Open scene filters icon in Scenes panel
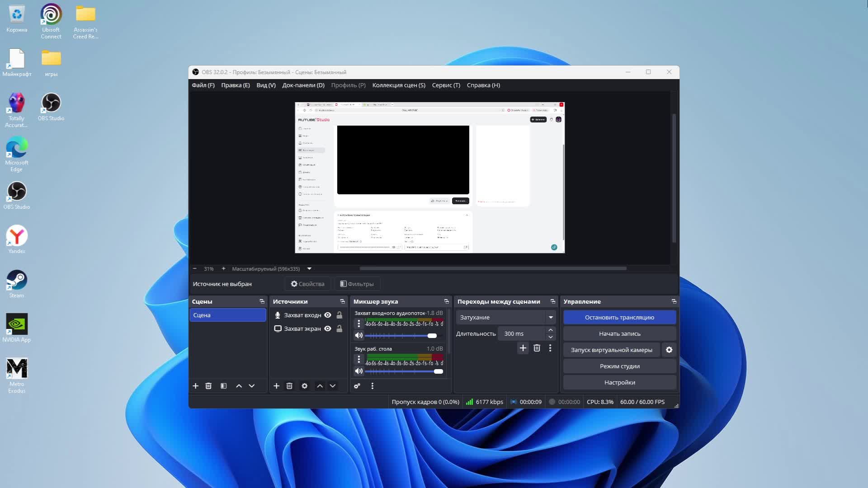The image size is (868, 488). (x=223, y=386)
